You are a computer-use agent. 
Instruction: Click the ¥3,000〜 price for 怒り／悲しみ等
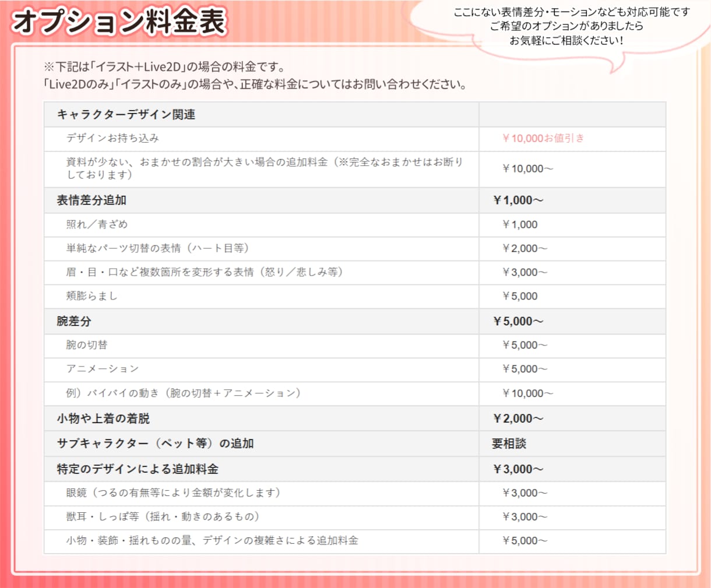pyautogui.click(x=525, y=272)
